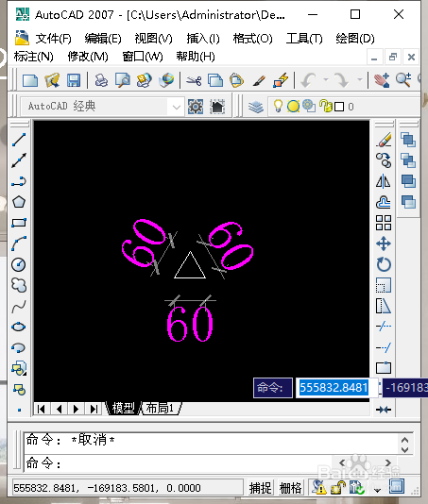Toggle layer 0 on/off lightbulb
The image size is (428, 504).
tap(278, 106)
